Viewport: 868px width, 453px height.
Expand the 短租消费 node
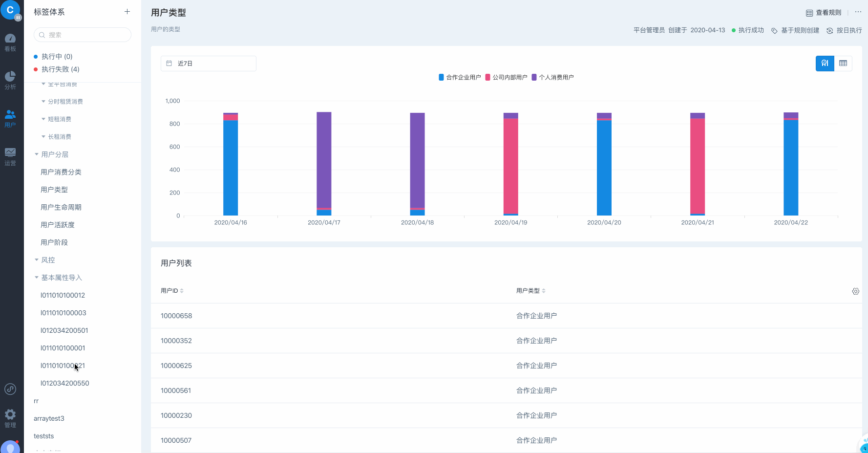(43, 119)
